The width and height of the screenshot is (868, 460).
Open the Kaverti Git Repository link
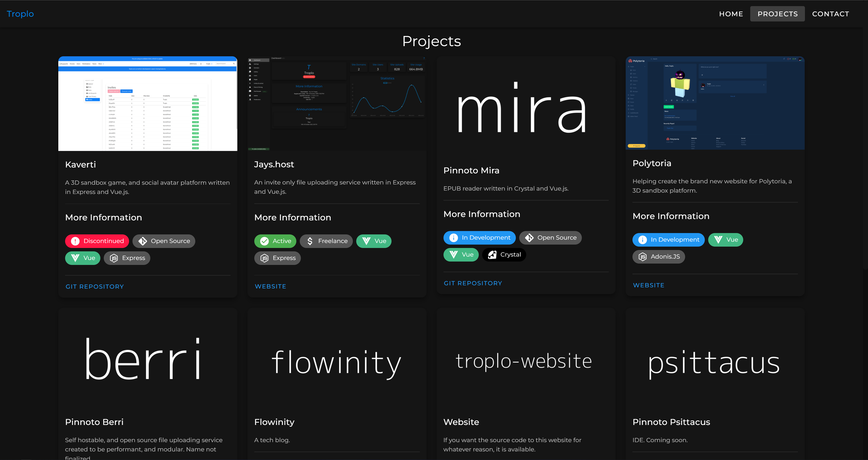coord(95,286)
